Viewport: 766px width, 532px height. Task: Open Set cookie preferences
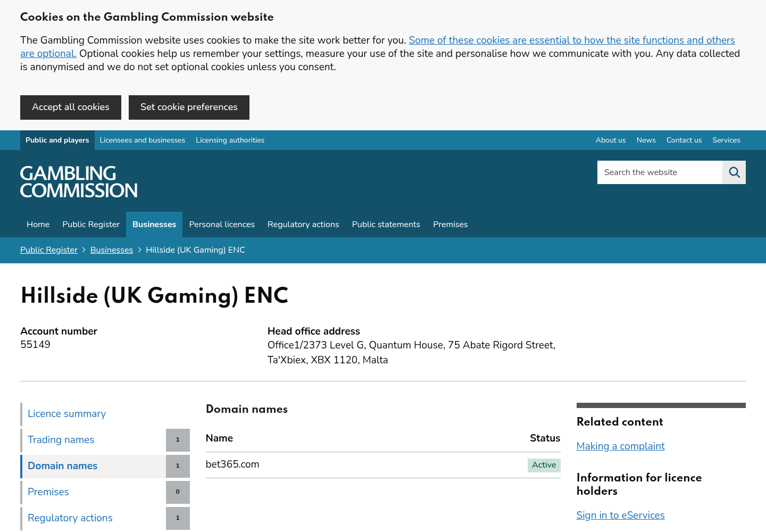click(189, 107)
